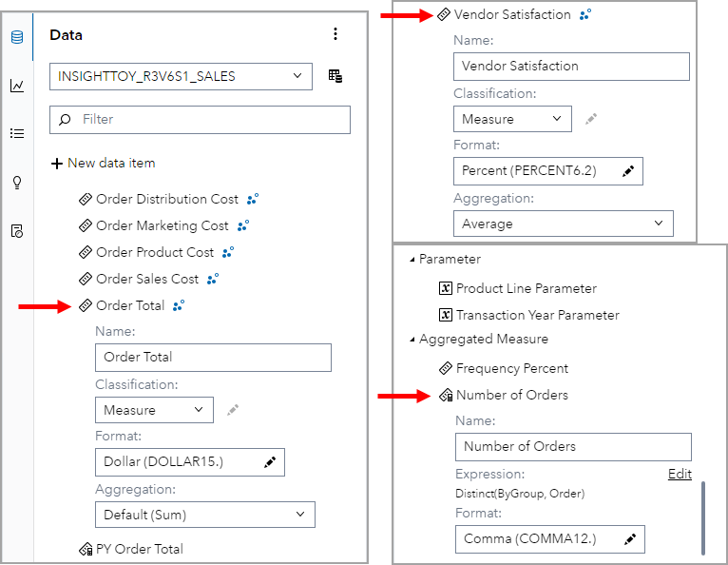Edit the Percent format pencil icon

[x=628, y=171]
